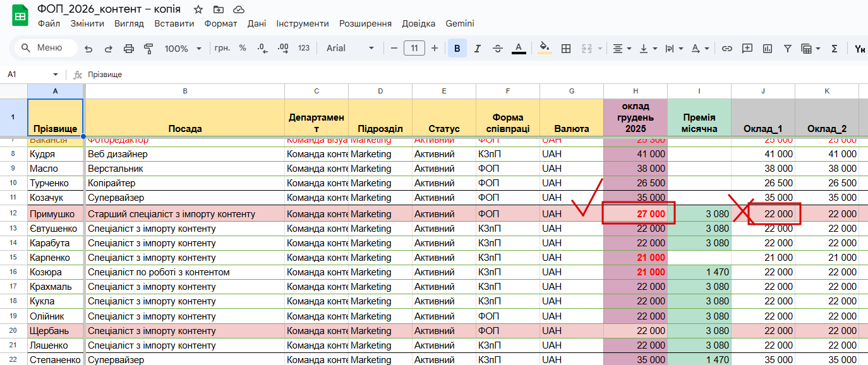This screenshot has height=365, width=868.
Task: Open the Functions sigma menu
Action: (x=835, y=48)
